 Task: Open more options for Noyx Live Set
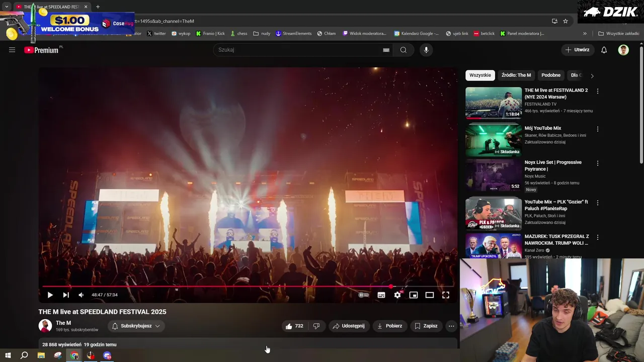click(x=598, y=163)
